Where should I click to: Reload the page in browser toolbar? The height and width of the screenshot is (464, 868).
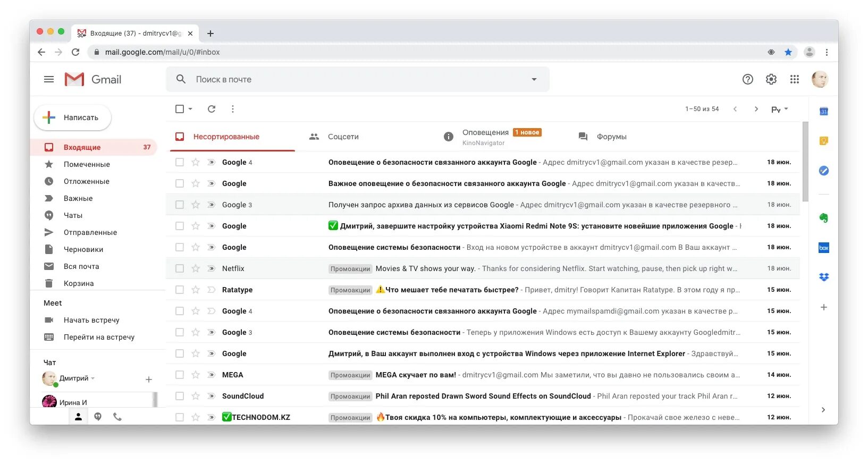pyautogui.click(x=75, y=52)
